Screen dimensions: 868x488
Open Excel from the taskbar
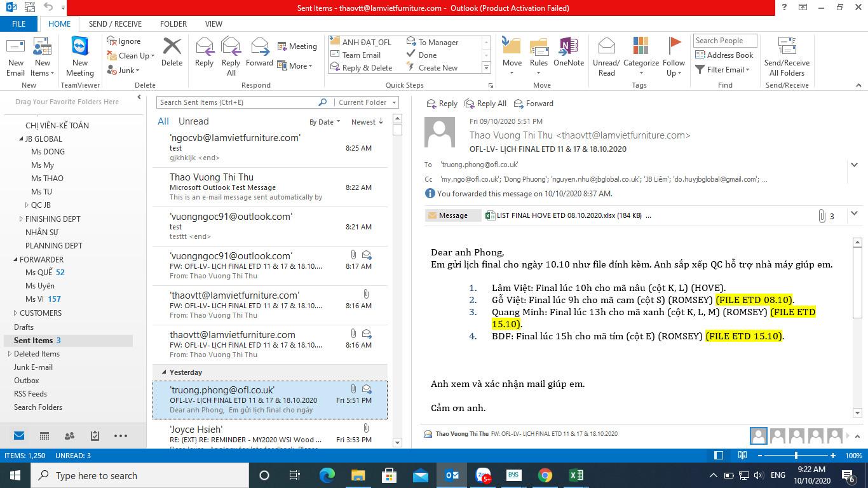click(576, 475)
